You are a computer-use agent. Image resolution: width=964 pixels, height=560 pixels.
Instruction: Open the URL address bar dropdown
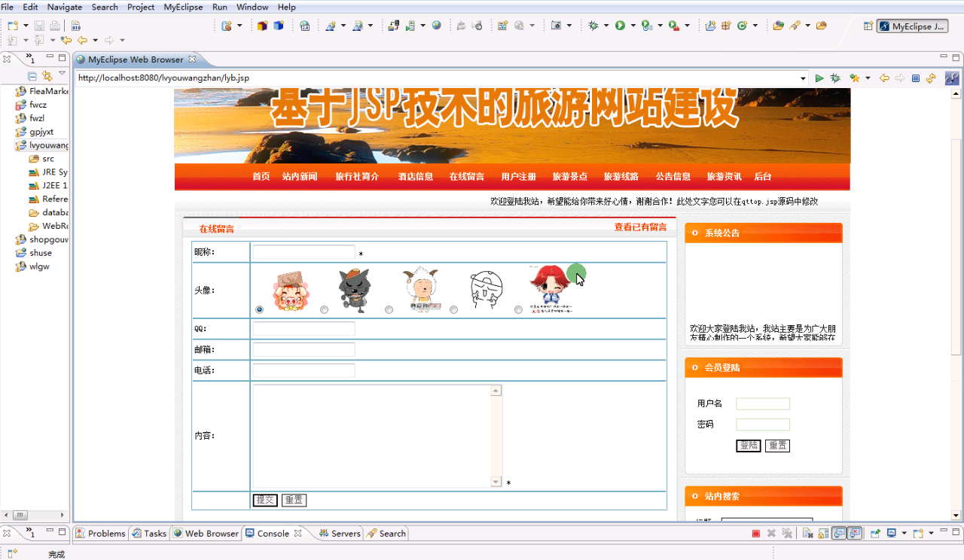[x=804, y=78]
